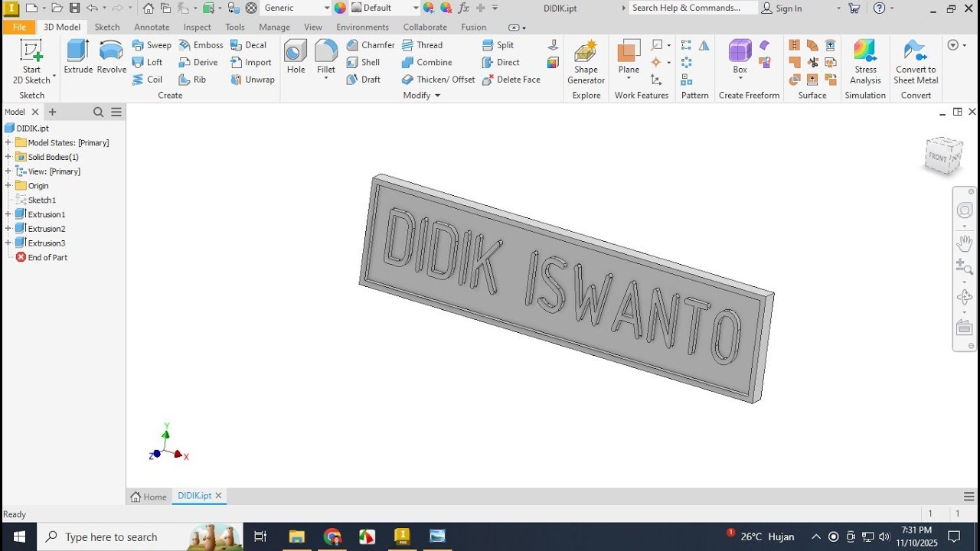This screenshot has width=980, height=551.
Task: Expand the Origin folder
Action: (x=8, y=185)
